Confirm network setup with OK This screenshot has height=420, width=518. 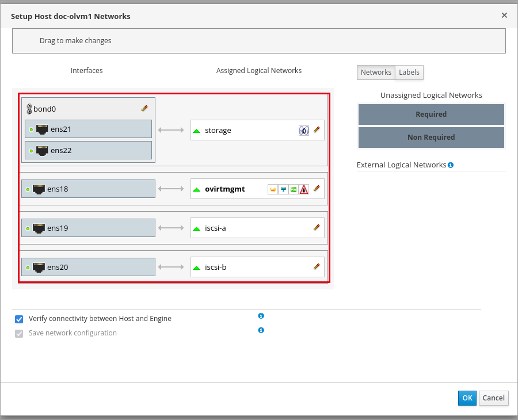click(467, 398)
